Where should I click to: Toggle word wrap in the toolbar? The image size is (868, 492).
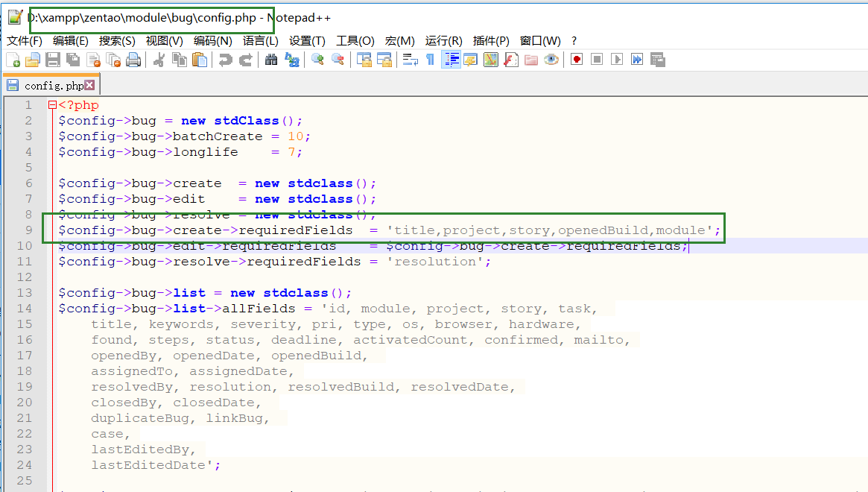click(x=410, y=60)
